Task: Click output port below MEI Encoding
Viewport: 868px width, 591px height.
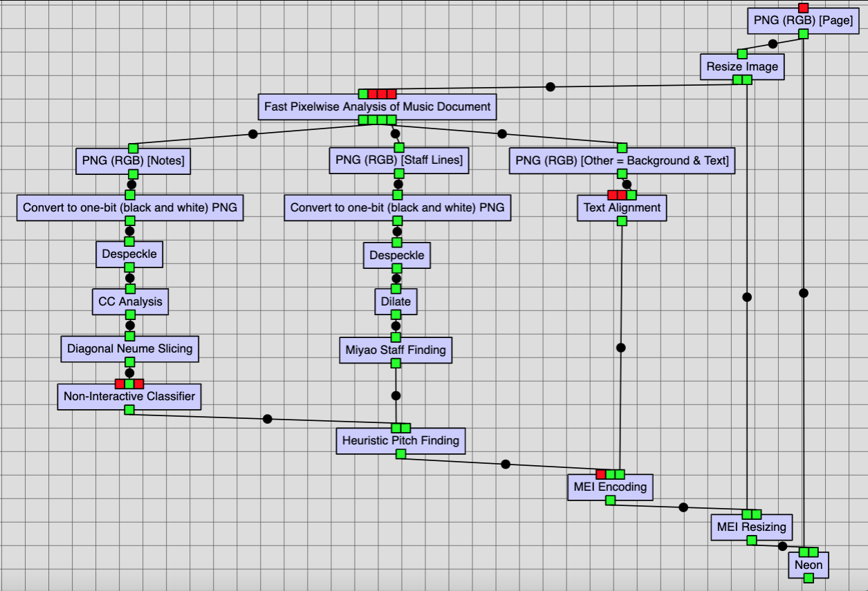Action: pos(610,500)
